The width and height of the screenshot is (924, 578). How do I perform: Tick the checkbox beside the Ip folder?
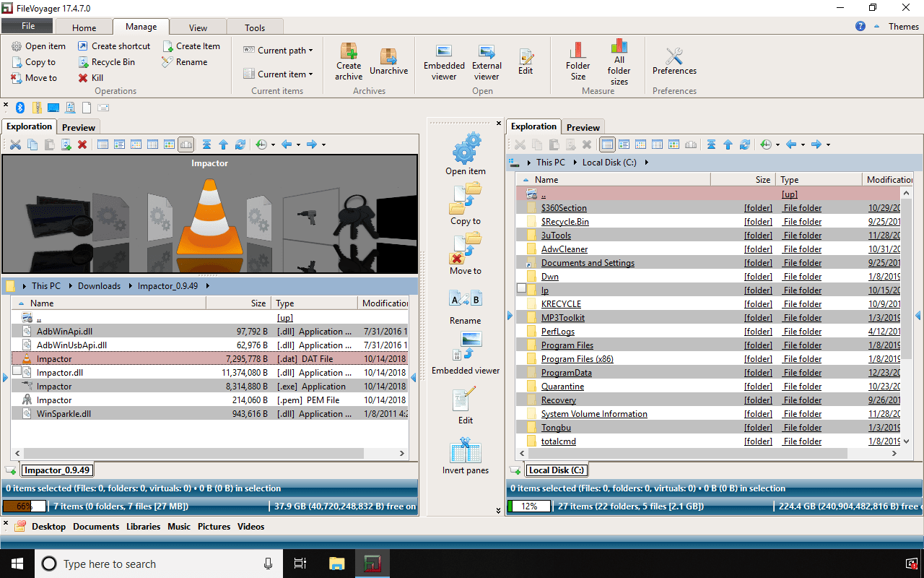(x=522, y=290)
